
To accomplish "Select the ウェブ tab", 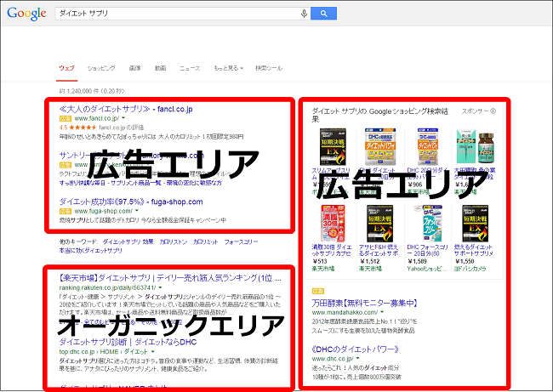I will coord(66,68).
